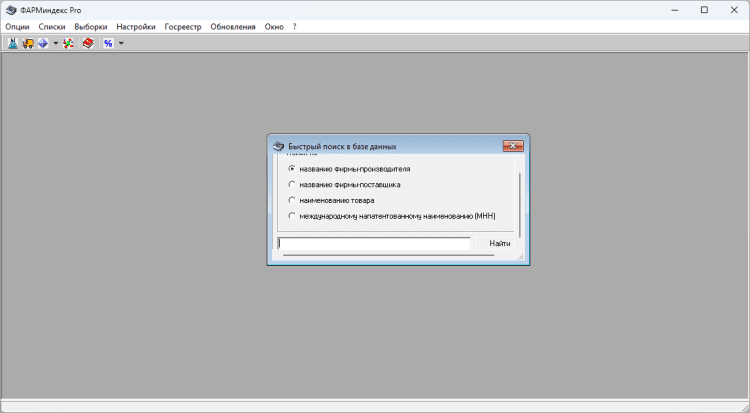
Task: Expand the dropdown arrow next to percent icon
Action: pos(121,44)
